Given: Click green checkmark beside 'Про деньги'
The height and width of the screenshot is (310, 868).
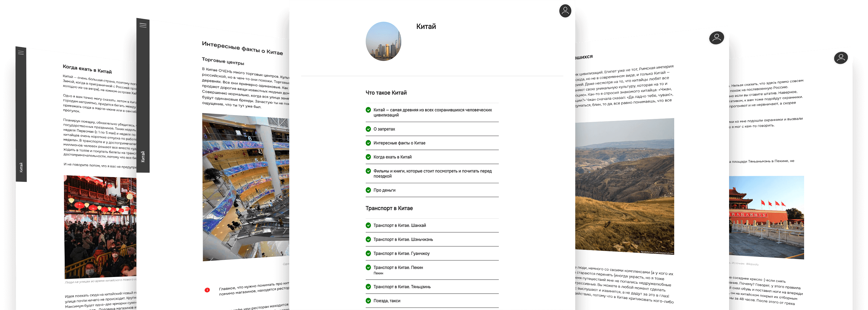Looking at the screenshot, I should click(x=368, y=190).
